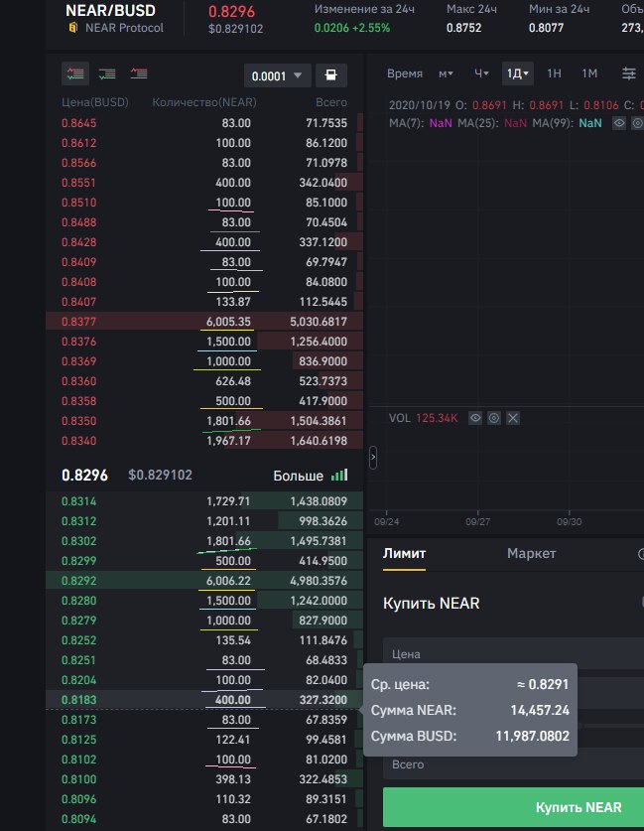The width and height of the screenshot is (644, 831).
Task: Select buy order at price 0.8100
Action: point(204,779)
